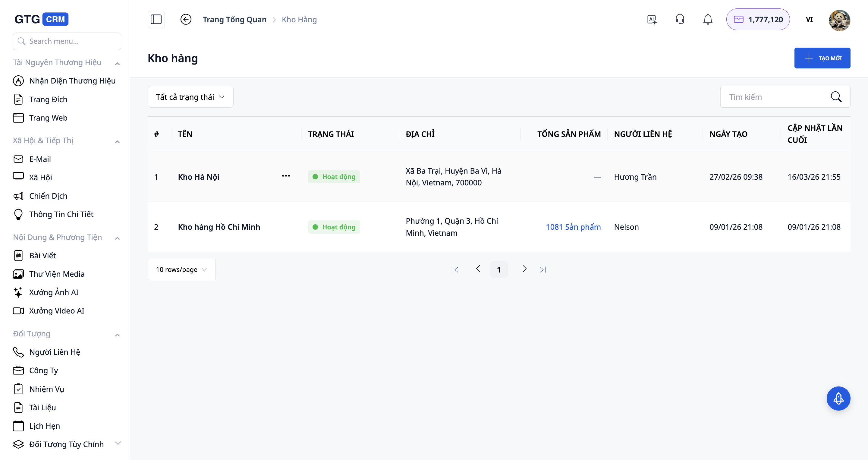This screenshot has height=460, width=868.
Task: Switch language via VI toggle
Action: click(809, 20)
